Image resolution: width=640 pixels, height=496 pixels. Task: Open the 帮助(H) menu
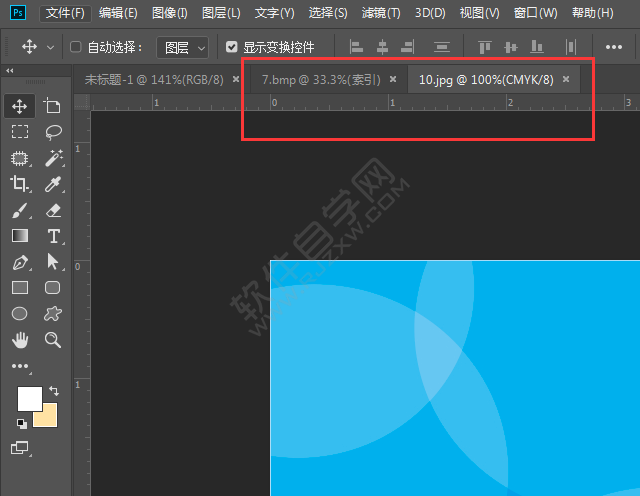click(593, 13)
